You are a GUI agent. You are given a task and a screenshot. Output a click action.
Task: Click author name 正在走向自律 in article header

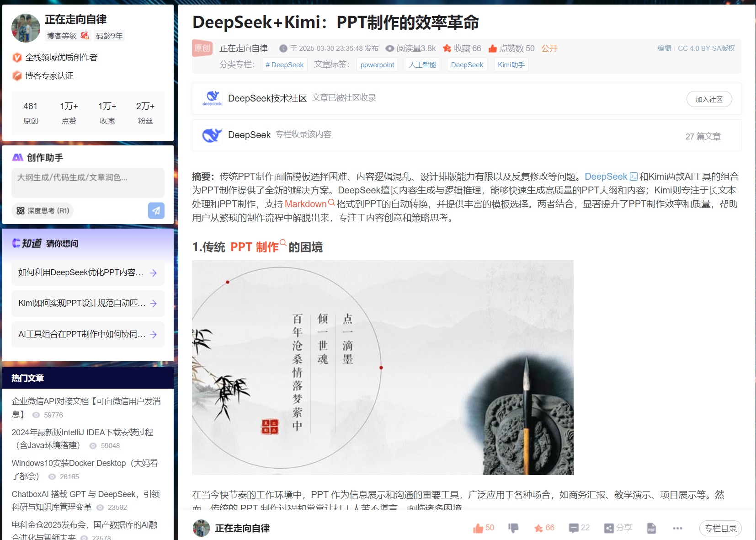tap(244, 48)
